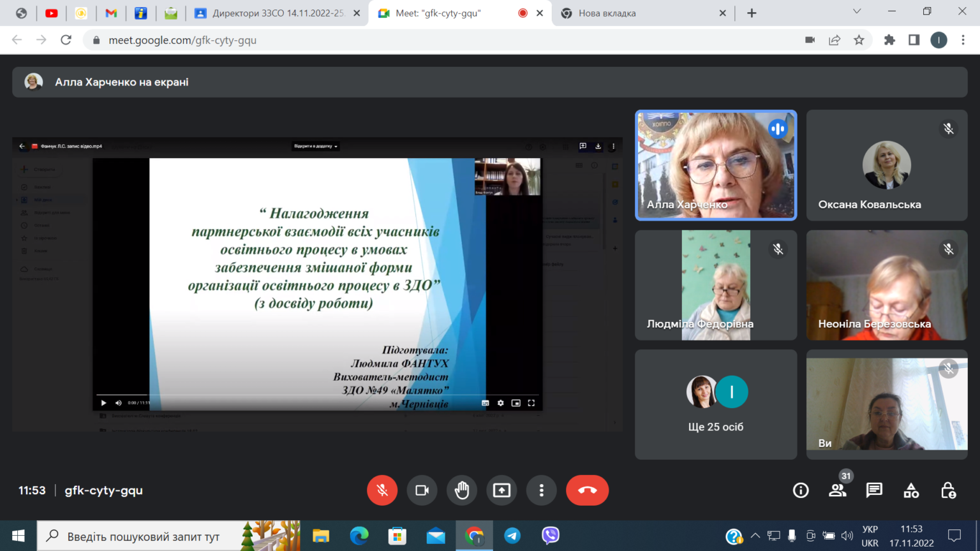Unmute the microphone

[x=382, y=490]
